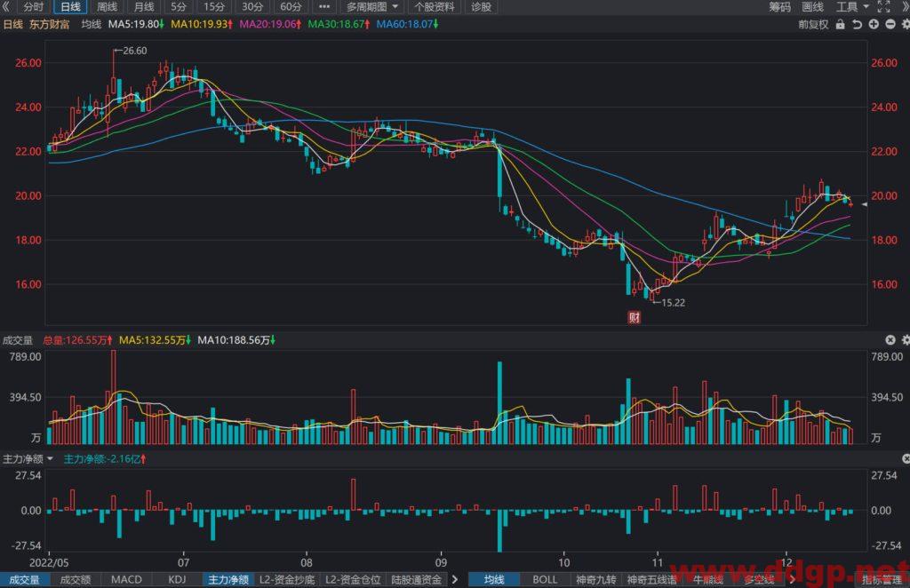Select the 60分 period tab
This screenshot has width=910, height=588.
(x=291, y=7)
